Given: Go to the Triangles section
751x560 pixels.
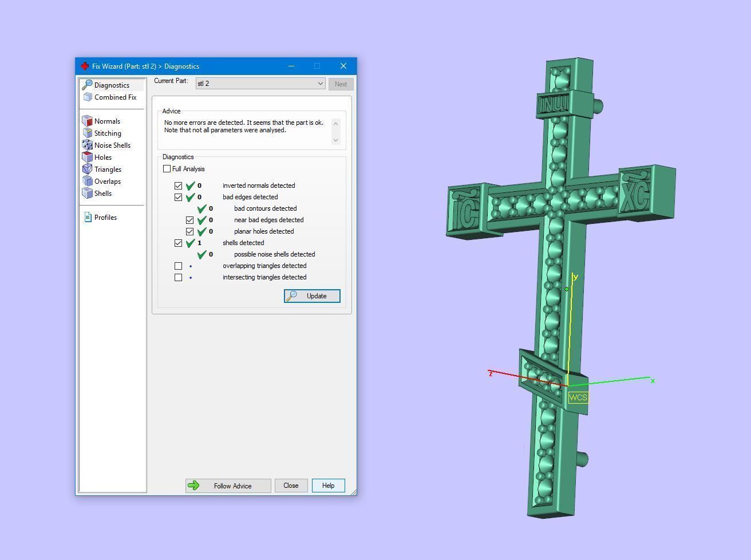Looking at the screenshot, I should [108, 169].
